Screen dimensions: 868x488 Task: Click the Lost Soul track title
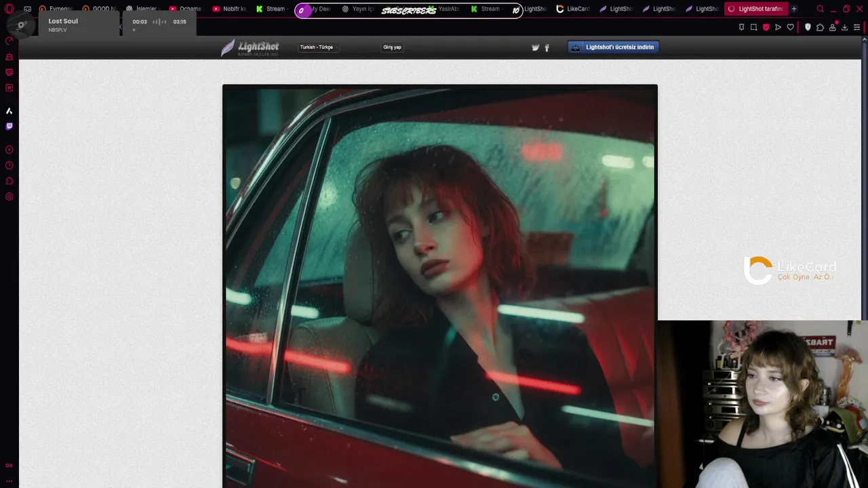click(63, 21)
